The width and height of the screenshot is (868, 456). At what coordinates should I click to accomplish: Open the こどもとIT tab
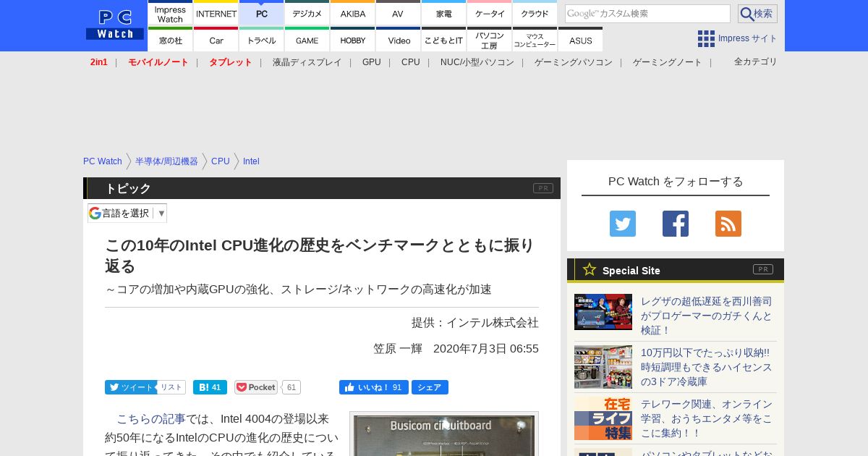point(444,39)
